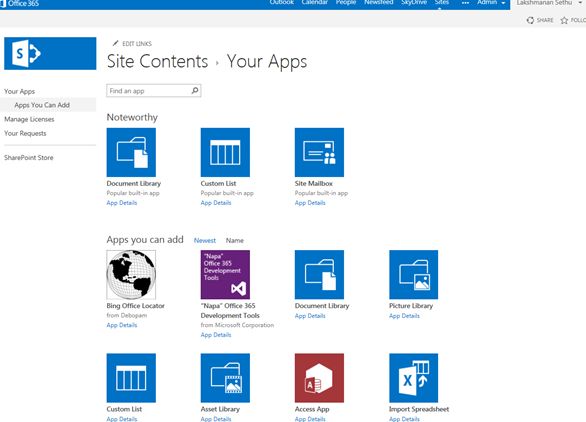This screenshot has height=422, width=586.
Task: Open Newsfeed from the top navigation
Action: 379,3
